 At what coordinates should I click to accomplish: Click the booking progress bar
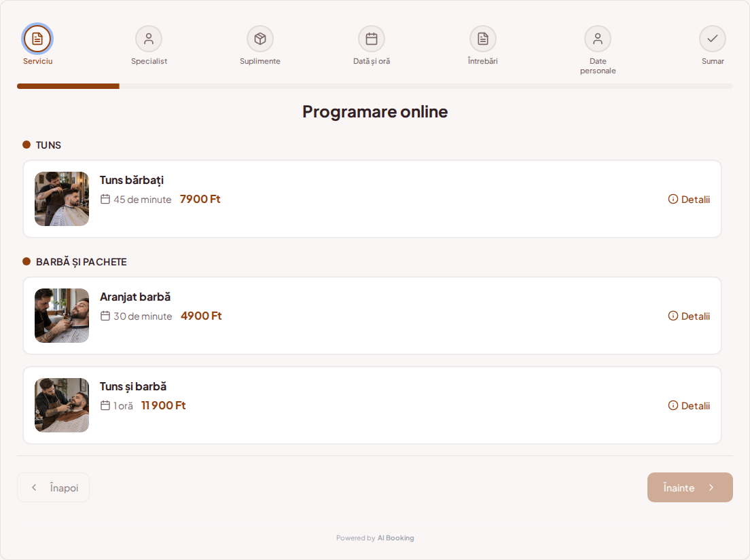coord(375,86)
